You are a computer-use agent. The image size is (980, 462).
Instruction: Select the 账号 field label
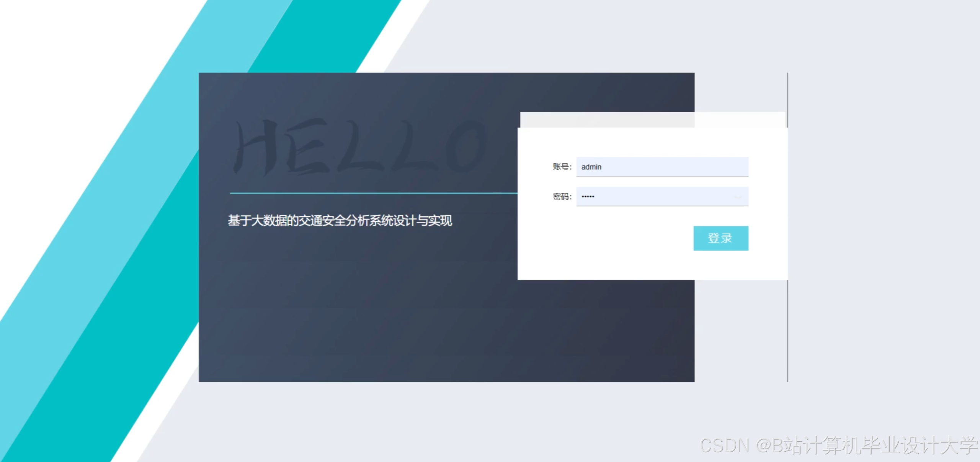coord(561,167)
